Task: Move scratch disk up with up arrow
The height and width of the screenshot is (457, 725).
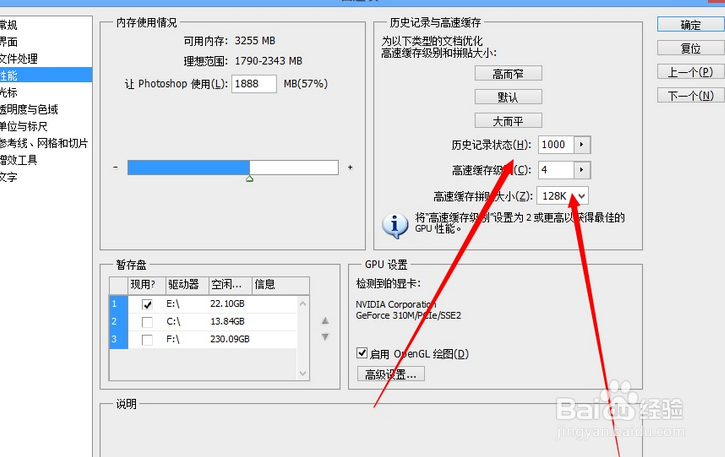Action: coord(325,320)
